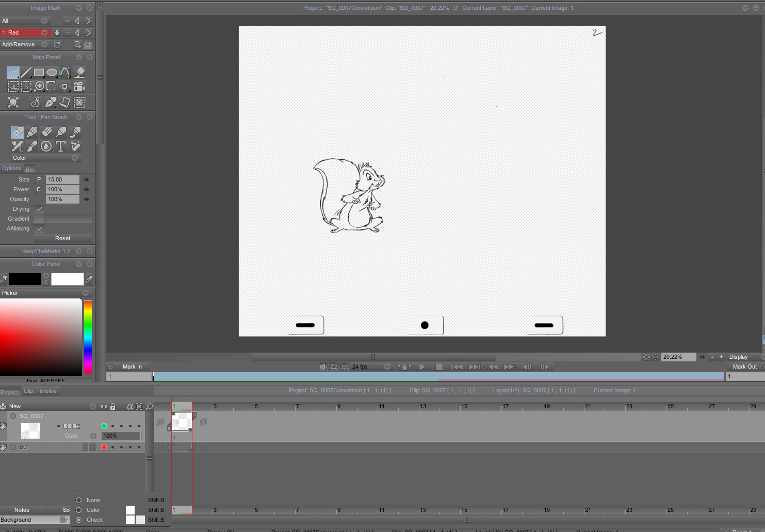Image resolution: width=765 pixels, height=532 pixels.
Task: Select the ellipse shape tool
Action: pyautogui.click(x=52, y=72)
